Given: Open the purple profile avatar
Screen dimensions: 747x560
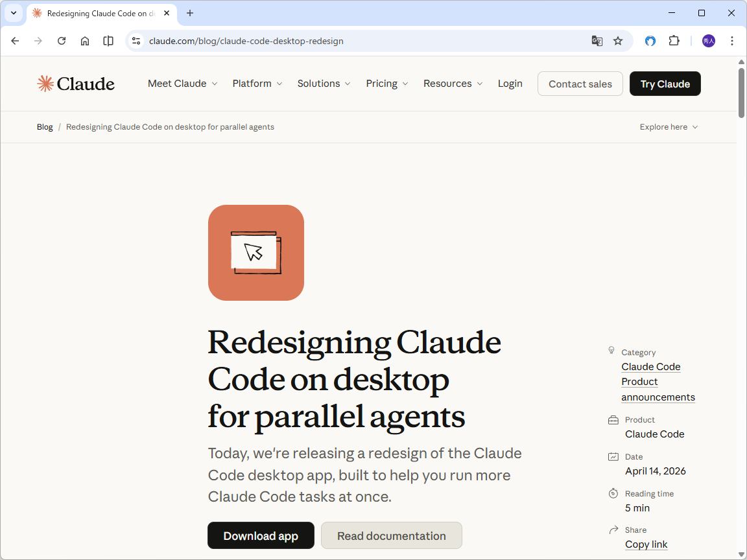Looking at the screenshot, I should (x=708, y=41).
